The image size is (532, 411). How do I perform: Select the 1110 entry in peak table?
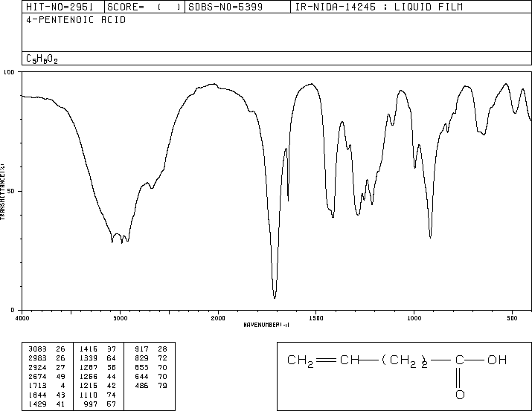pos(89,395)
